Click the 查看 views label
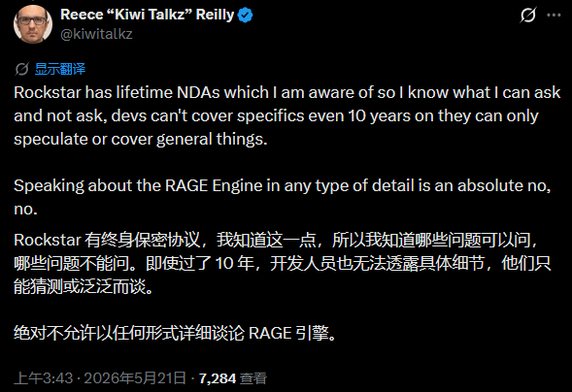The width and height of the screenshot is (572, 392). click(x=253, y=378)
